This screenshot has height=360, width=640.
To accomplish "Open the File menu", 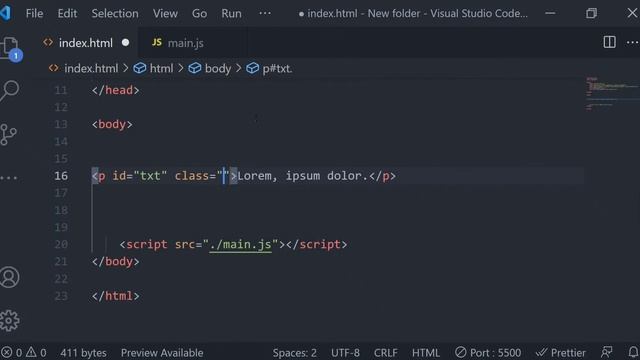I will tap(34, 13).
